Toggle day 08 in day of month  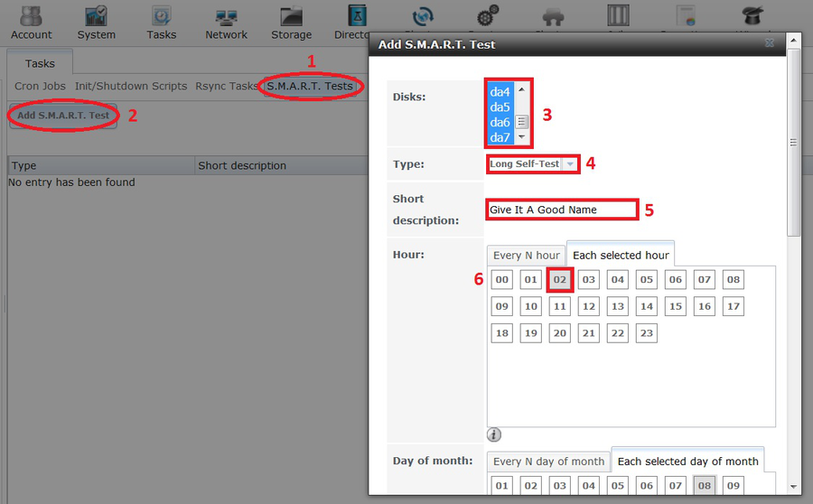click(705, 486)
